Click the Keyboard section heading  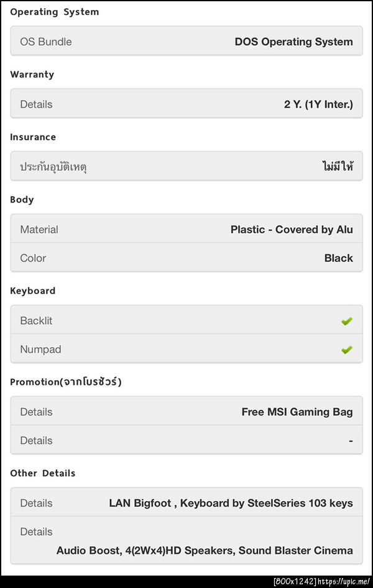point(32,291)
